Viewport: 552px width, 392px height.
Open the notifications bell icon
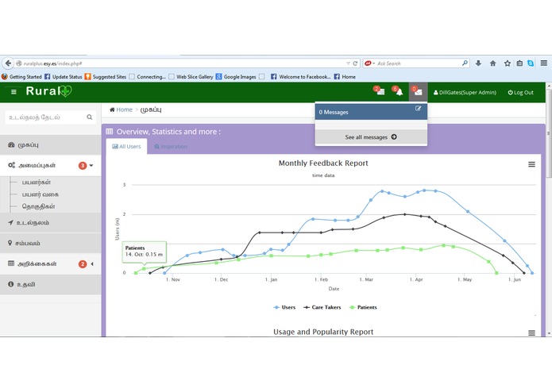point(398,91)
